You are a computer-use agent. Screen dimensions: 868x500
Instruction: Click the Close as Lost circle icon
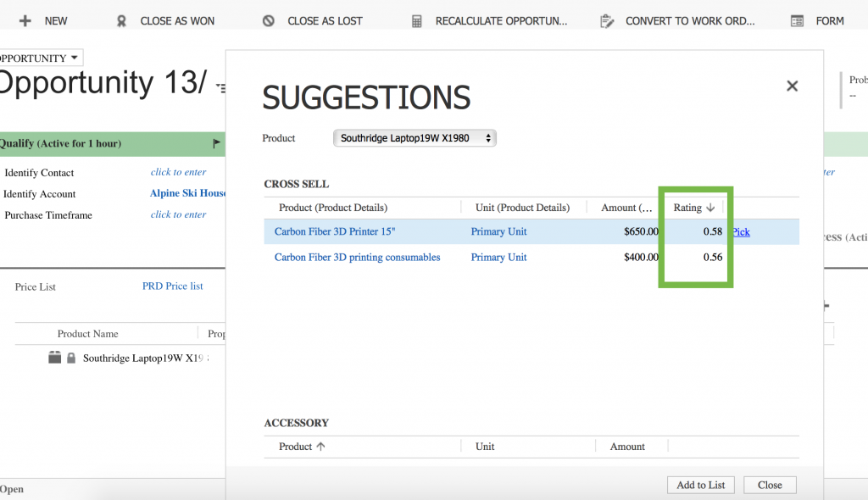pos(269,20)
